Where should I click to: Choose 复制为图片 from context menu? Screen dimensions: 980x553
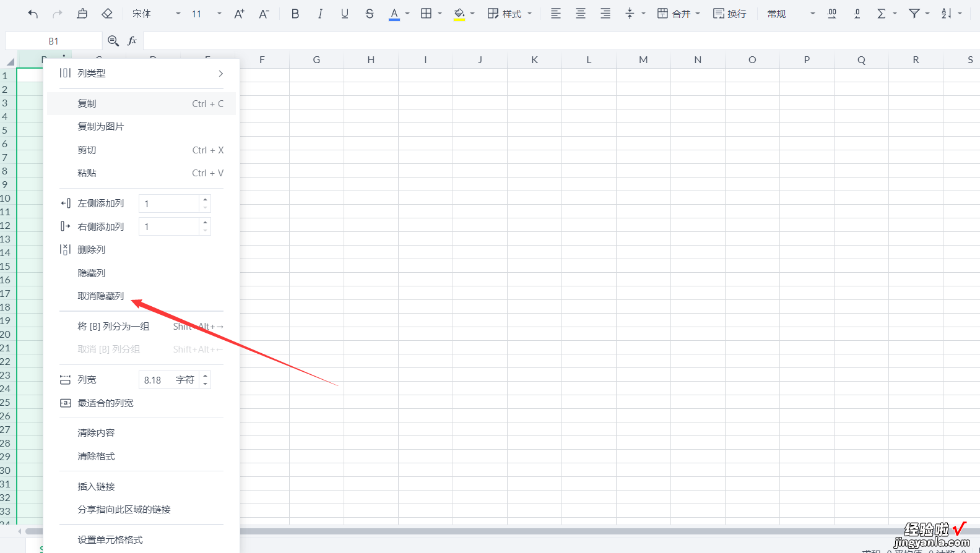click(141, 126)
